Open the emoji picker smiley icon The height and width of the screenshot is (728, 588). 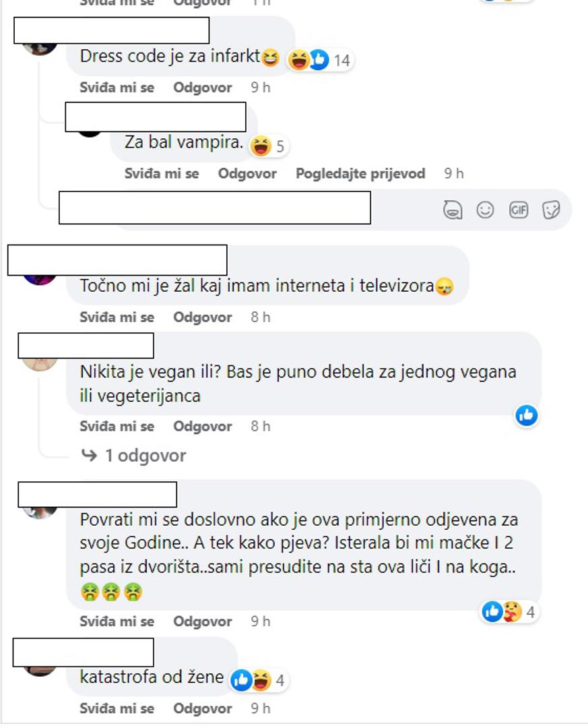click(x=485, y=210)
